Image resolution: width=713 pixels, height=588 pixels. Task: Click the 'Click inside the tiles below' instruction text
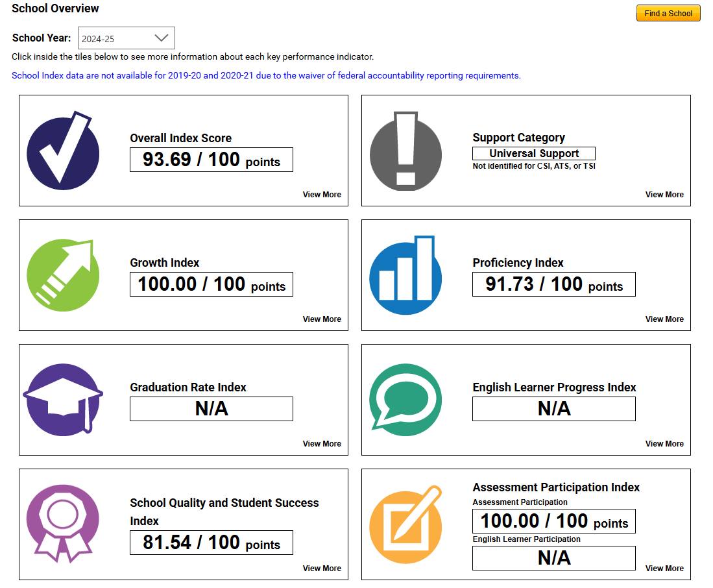192,57
